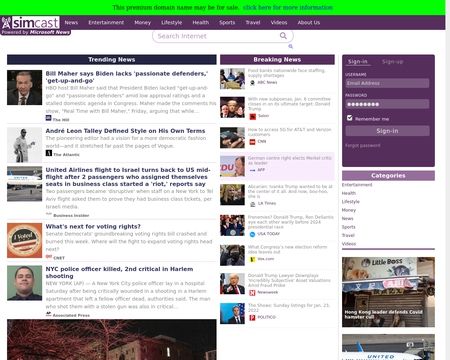Click The Hill source icon

tap(48, 118)
